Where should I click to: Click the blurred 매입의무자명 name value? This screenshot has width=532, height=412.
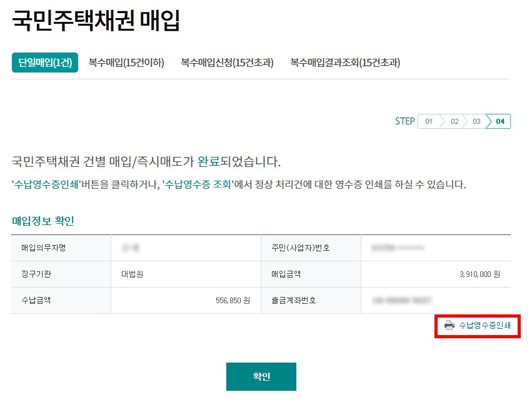[x=131, y=248]
